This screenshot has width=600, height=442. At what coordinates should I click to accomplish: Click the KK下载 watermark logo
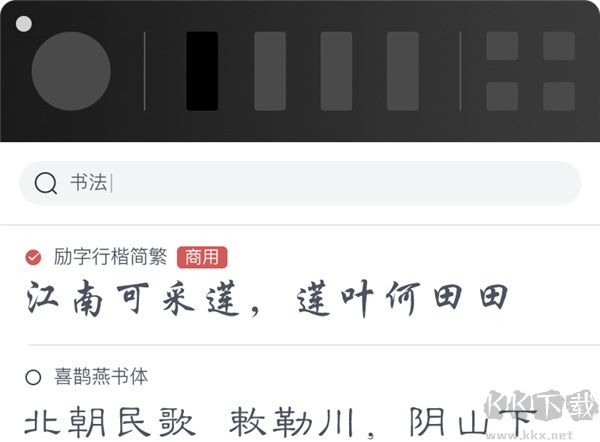click(541, 406)
